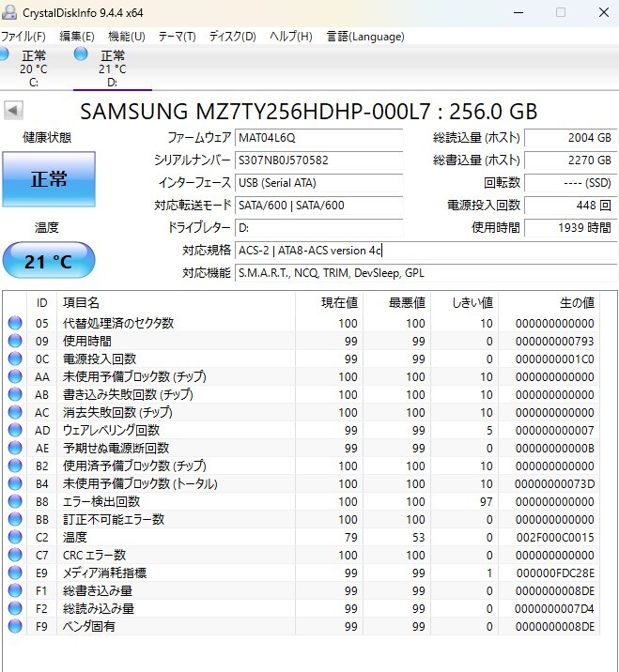Click the total host reads value 2004 GB
This screenshot has width=619, height=672.
point(570,138)
